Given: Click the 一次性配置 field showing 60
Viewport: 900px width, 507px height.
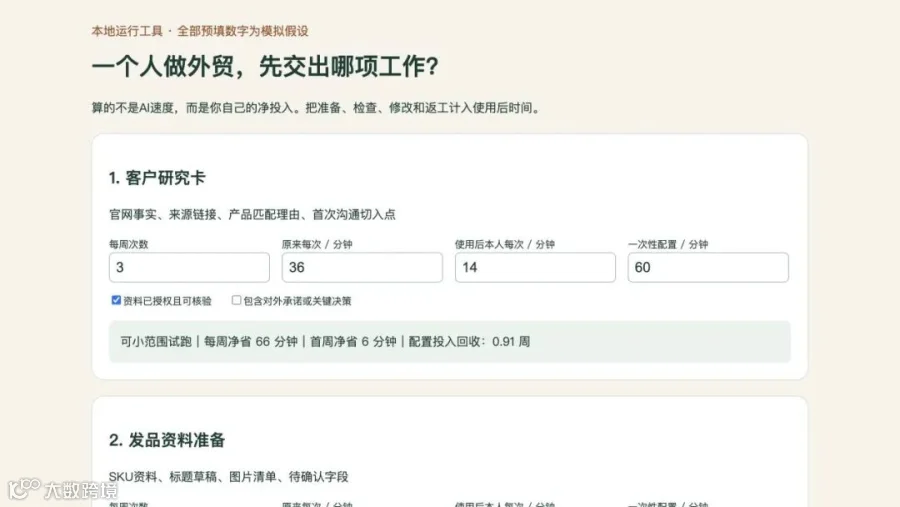Looking at the screenshot, I should 708,267.
